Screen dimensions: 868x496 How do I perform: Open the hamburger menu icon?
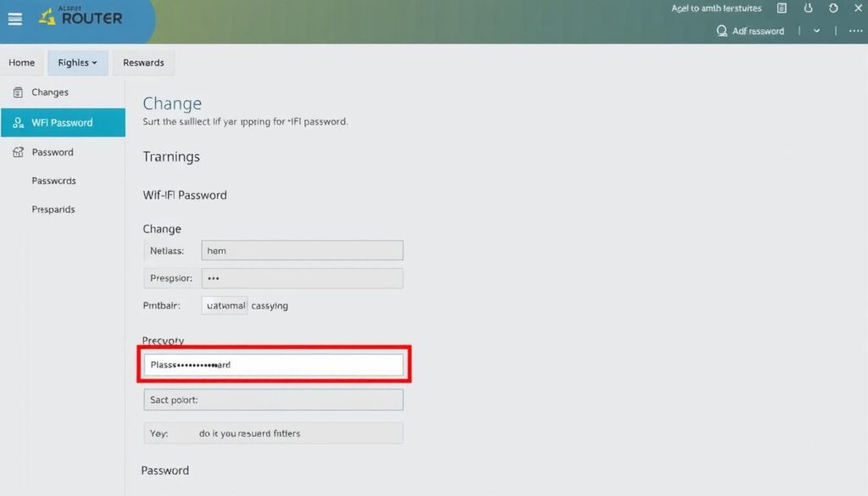point(15,19)
